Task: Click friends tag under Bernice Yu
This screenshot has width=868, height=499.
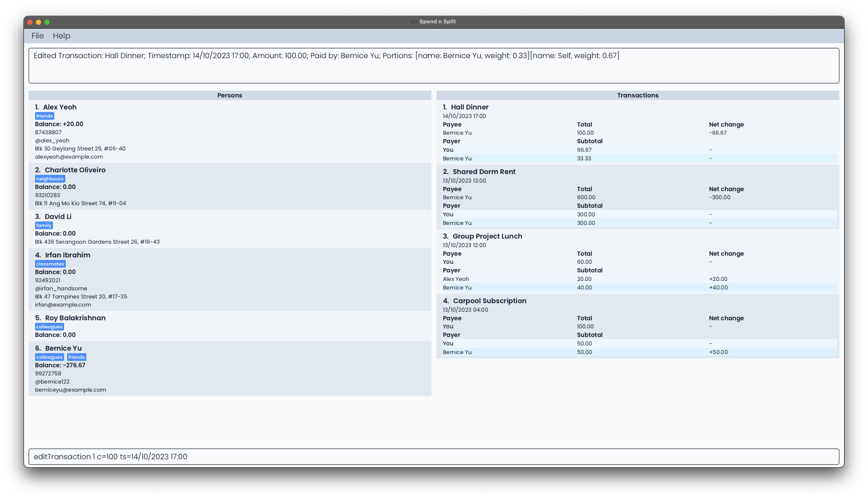Action: pyautogui.click(x=76, y=357)
